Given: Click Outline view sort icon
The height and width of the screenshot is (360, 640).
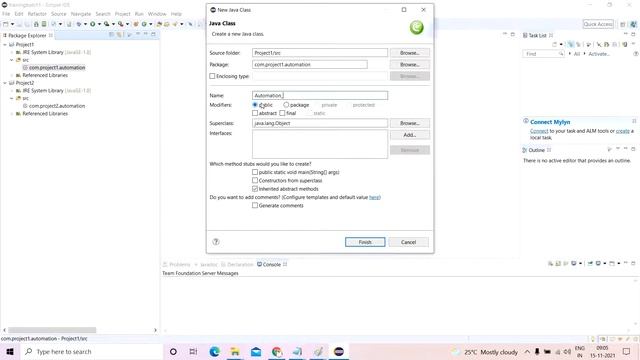Looking at the screenshot, I should [609, 150].
